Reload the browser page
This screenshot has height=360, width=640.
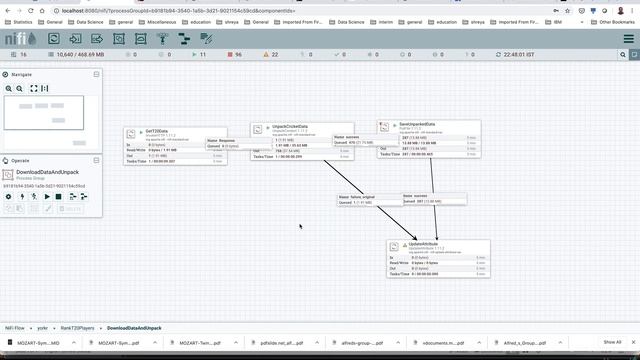pos(31,11)
